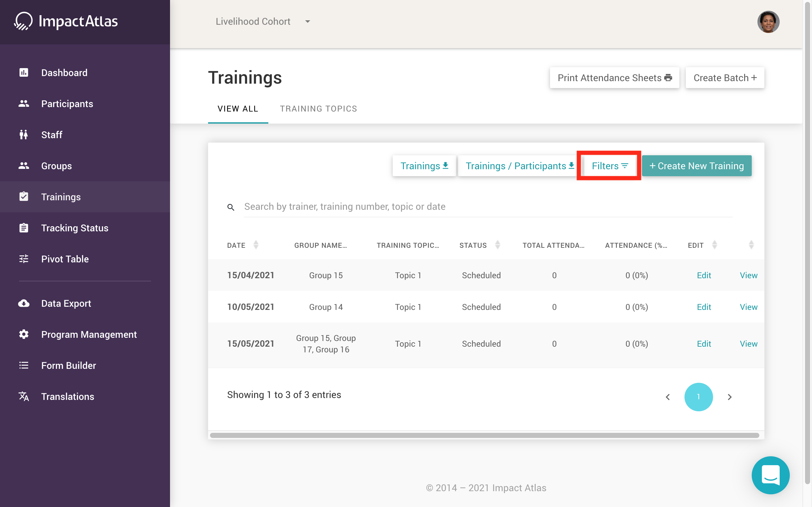Open the Filters panel
Screen dimensions: 812x507
point(609,166)
